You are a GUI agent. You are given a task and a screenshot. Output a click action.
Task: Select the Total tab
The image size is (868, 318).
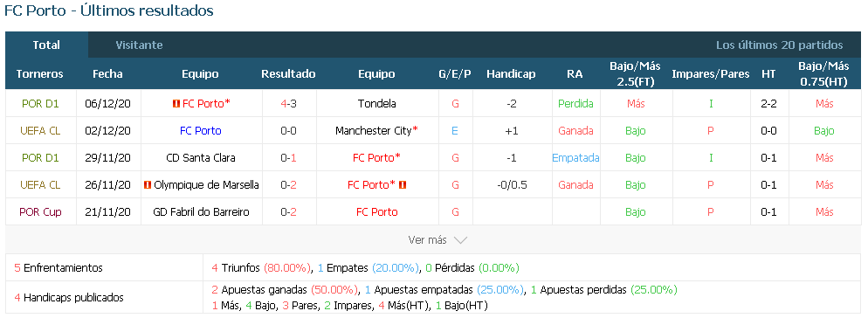[46, 45]
